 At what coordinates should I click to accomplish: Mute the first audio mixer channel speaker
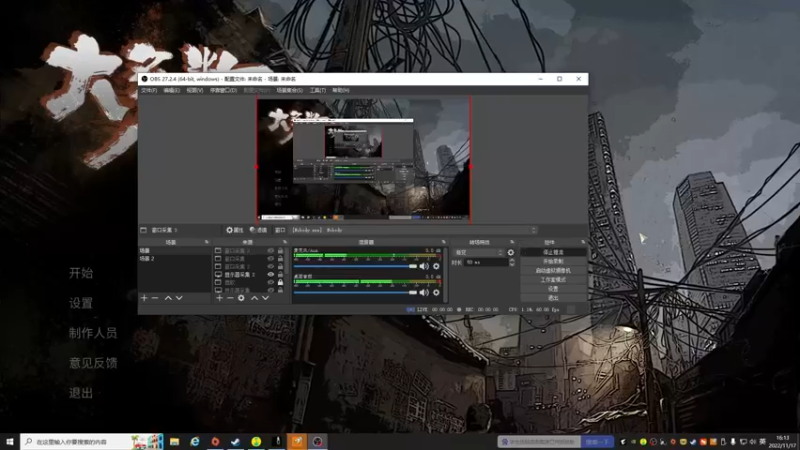point(423,266)
